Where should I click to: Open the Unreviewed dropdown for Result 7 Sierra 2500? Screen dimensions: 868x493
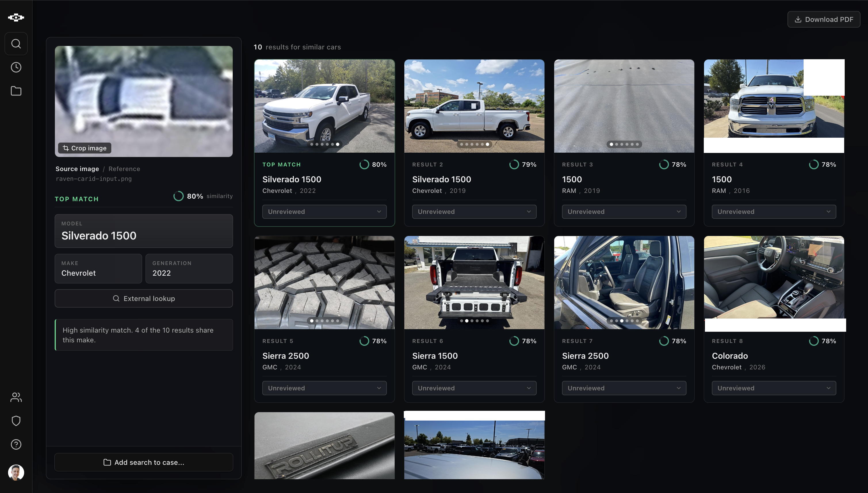click(x=624, y=388)
